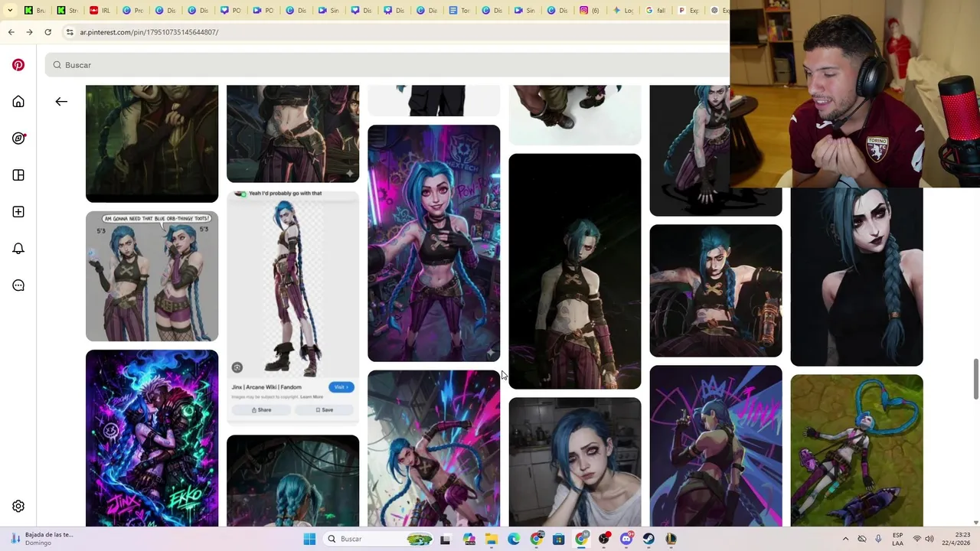Open File Explorer from the taskbar

tap(491, 539)
